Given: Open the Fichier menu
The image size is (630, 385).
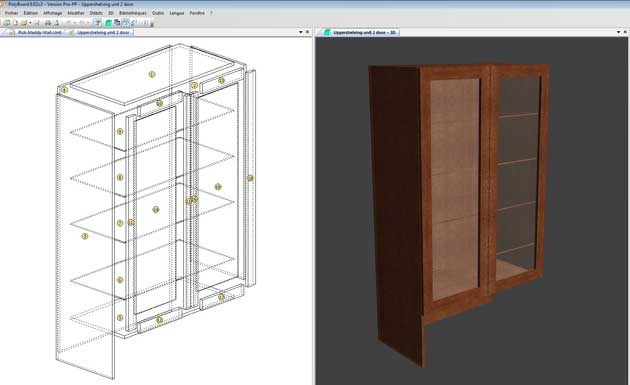Looking at the screenshot, I should (11, 13).
